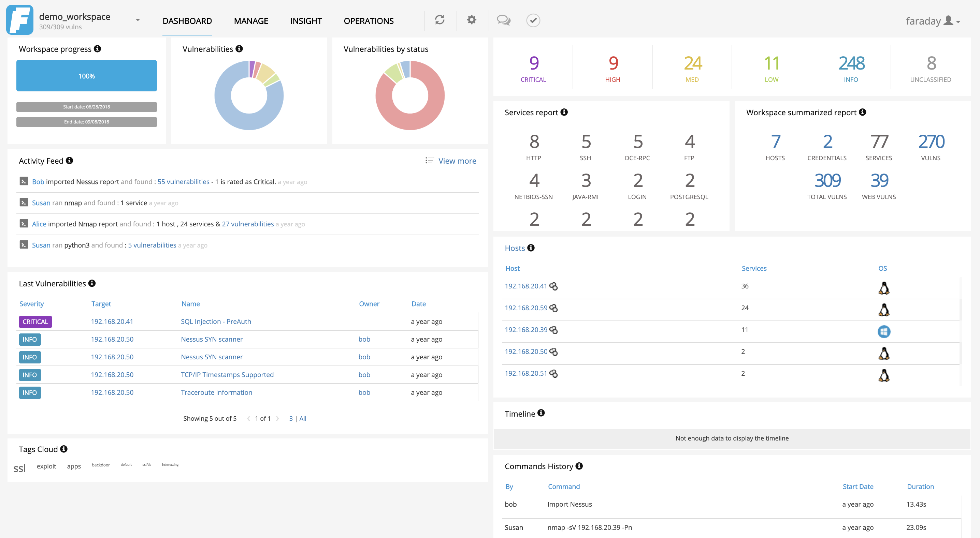Click the All link in vulnerability pagination
This screenshot has width=980, height=538.
coord(302,418)
